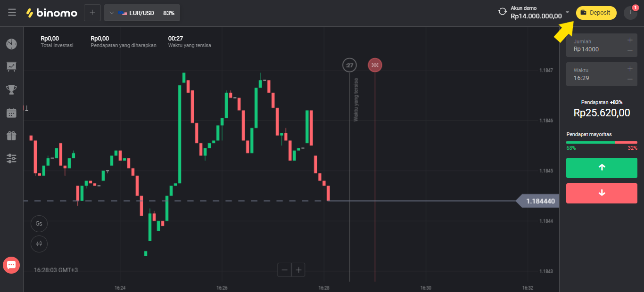Click the refresh demo balance icon

click(x=503, y=12)
